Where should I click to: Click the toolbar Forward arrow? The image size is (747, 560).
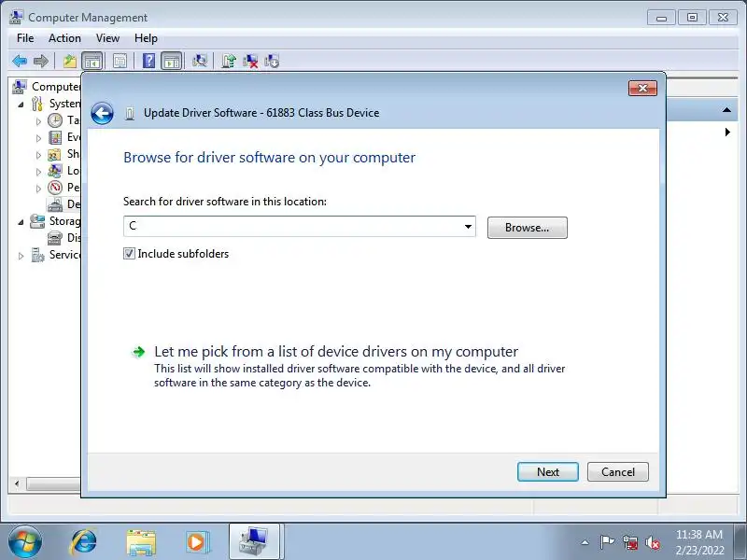click(x=41, y=61)
